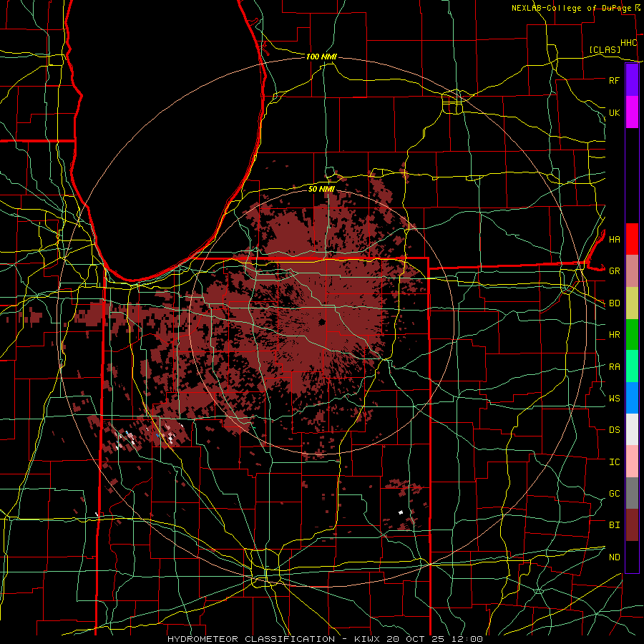The image size is (644, 644).
Task: Click the RF purple legend swatch
Action: (632, 80)
